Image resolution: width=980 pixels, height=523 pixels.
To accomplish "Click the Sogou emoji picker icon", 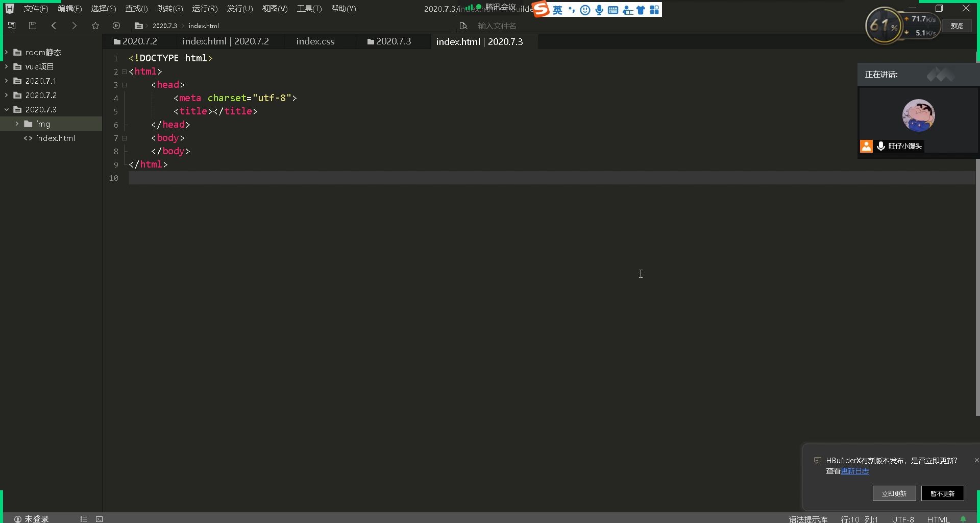I will click(x=585, y=10).
